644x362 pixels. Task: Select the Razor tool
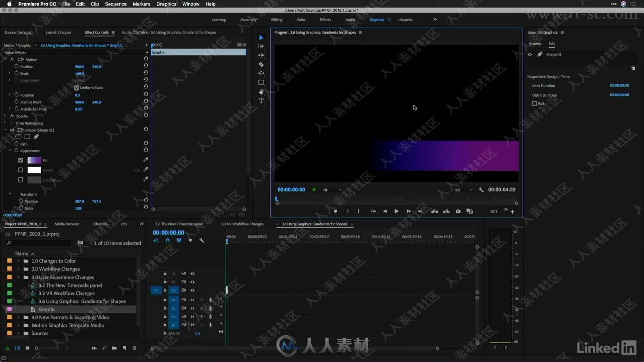[261, 64]
